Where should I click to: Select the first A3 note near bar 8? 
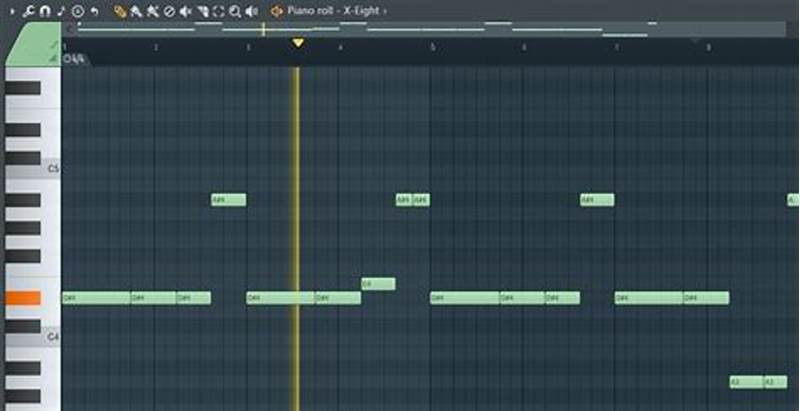pyautogui.click(x=746, y=382)
